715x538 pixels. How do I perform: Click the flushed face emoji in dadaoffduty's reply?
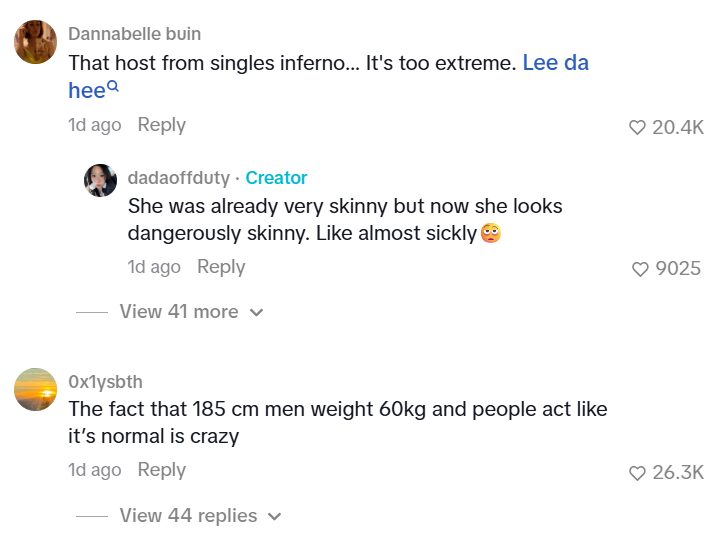coord(490,234)
